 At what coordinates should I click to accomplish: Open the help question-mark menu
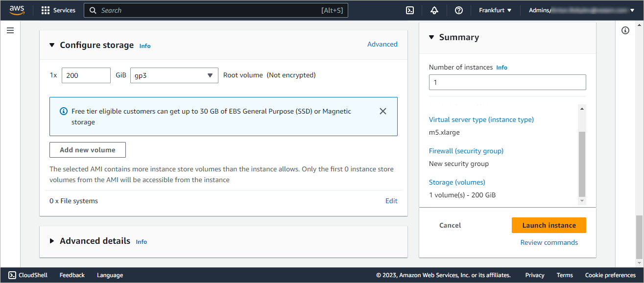(x=459, y=10)
